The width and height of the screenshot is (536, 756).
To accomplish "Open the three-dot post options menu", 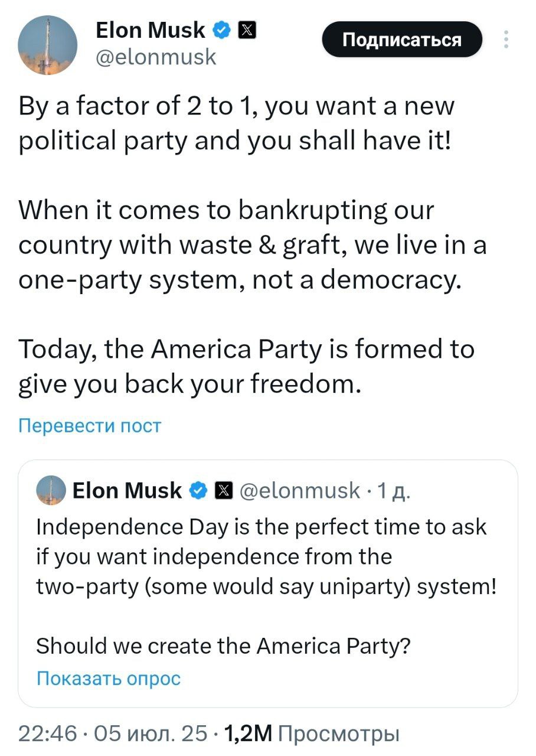I will 505,40.
